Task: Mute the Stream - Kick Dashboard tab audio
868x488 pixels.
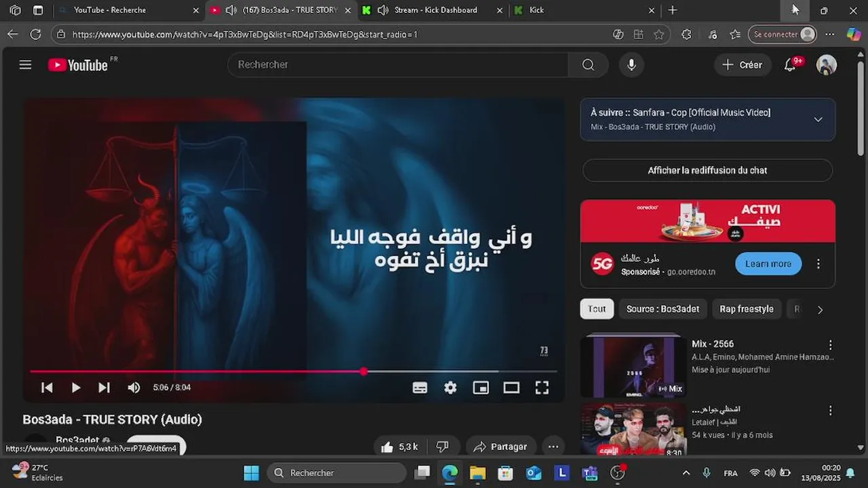Action: [382, 10]
